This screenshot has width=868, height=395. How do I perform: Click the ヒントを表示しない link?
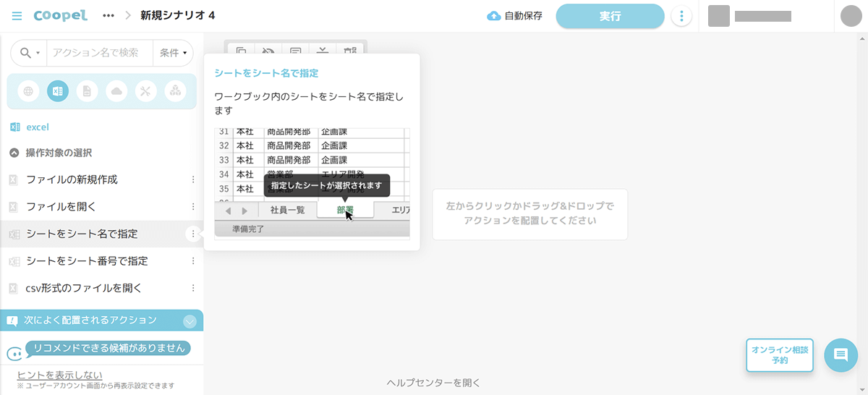(60, 375)
